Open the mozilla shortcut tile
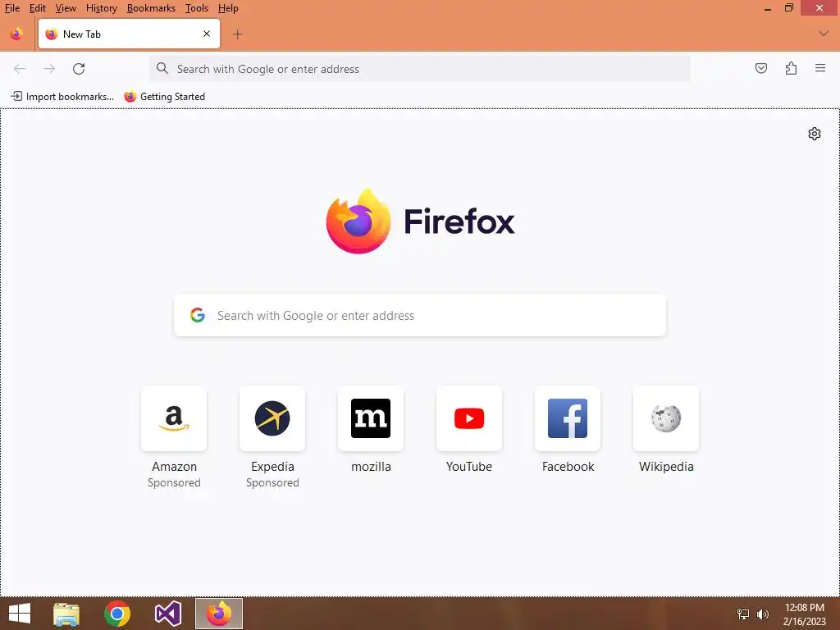This screenshot has height=630, width=840. (371, 418)
